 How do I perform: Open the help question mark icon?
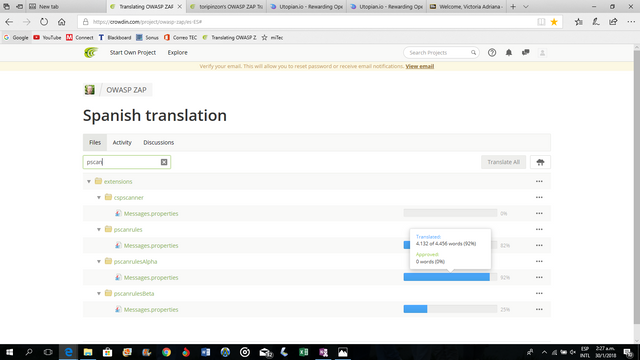click(492, 53)
